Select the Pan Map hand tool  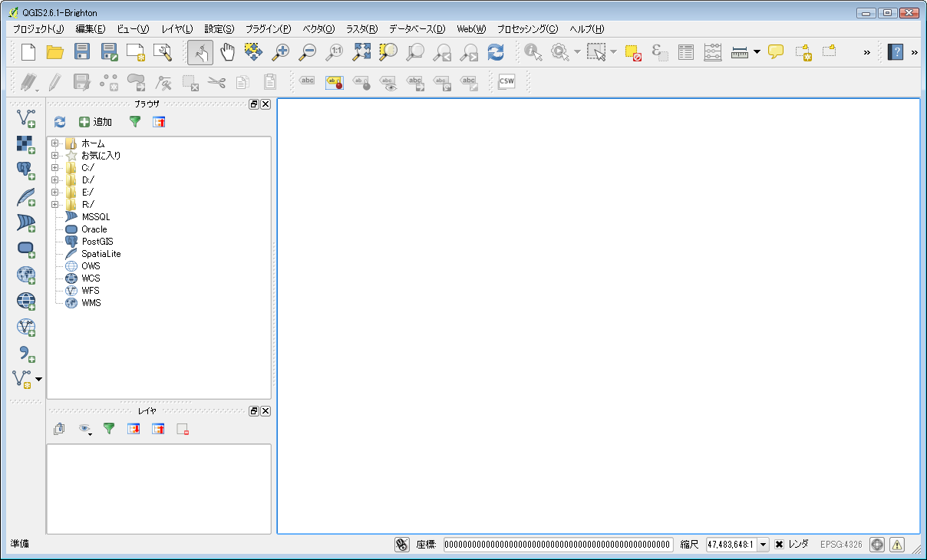pos(227,52)
